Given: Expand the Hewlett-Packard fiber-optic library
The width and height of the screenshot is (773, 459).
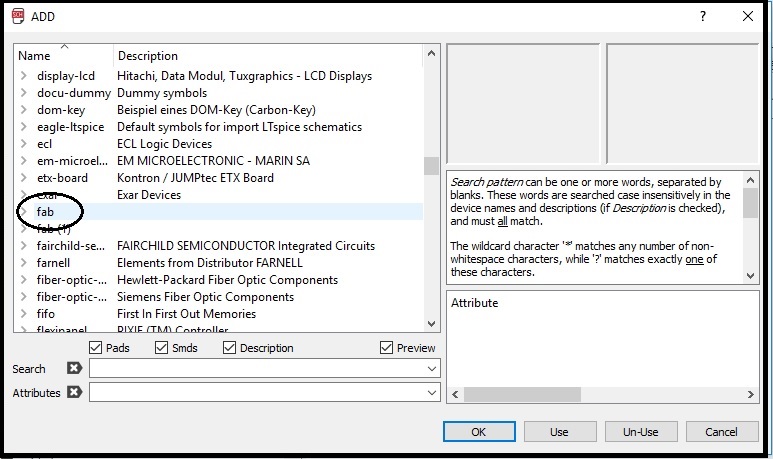Looking at the screenshot, I should click(x=23, y=280).
